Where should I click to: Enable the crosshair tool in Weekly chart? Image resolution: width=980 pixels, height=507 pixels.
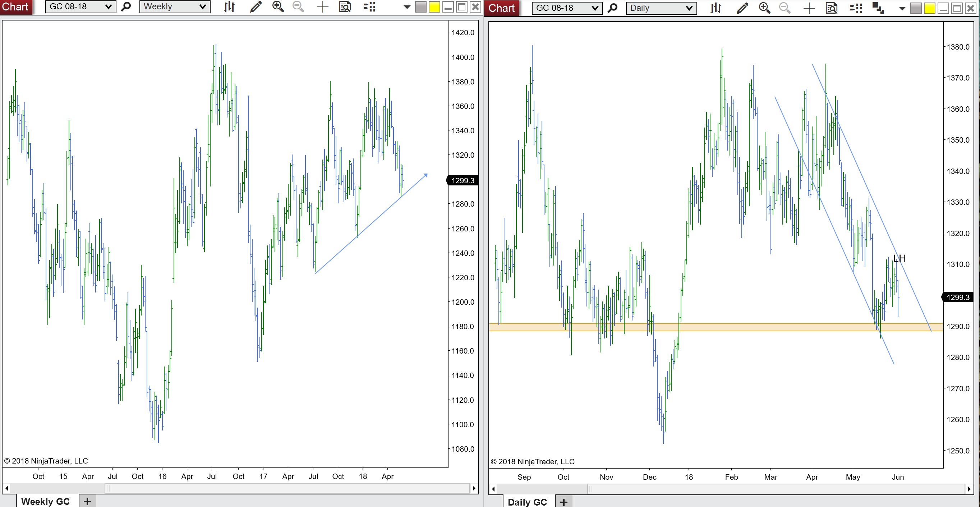click(x=323, y=7)
